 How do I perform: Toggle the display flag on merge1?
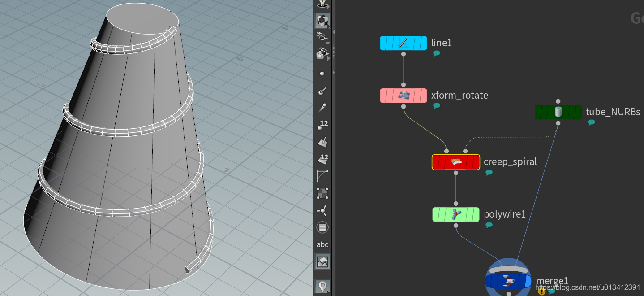click(x=527, y=282)
